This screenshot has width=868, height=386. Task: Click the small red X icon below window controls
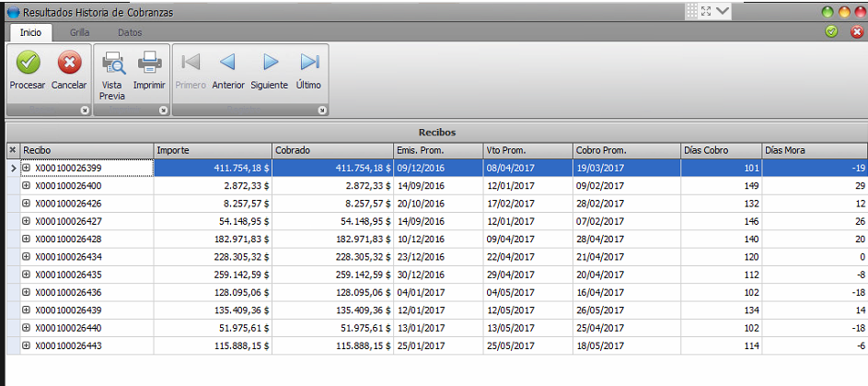[856, 31]
